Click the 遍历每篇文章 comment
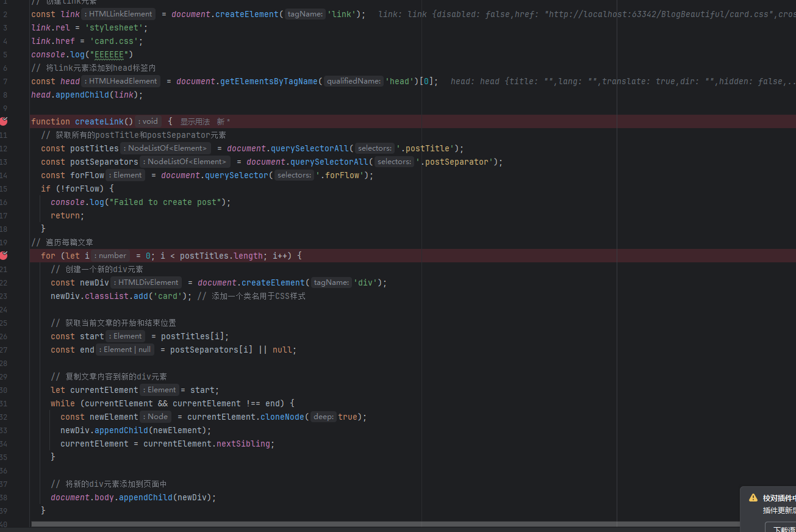The height and width of the screenshot is (532, 796). pyautogui.click(x=62, y=242)
